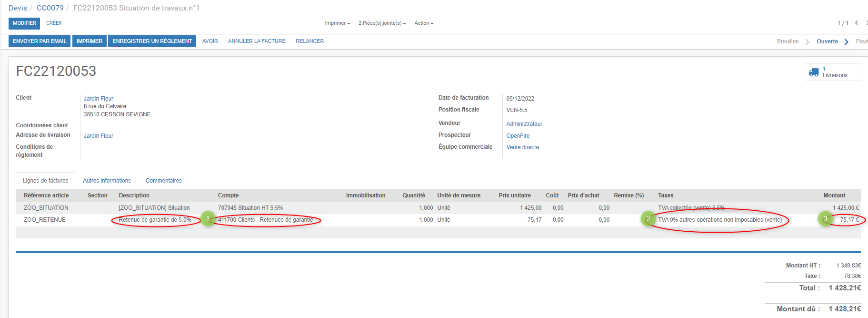Select the Brouillon status step

[788, 41]
